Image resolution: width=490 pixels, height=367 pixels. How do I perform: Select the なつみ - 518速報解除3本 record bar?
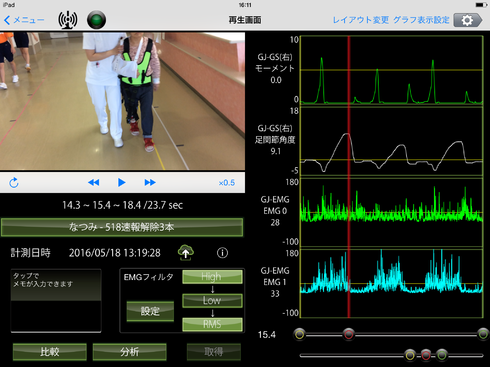[x=122, y=227]
